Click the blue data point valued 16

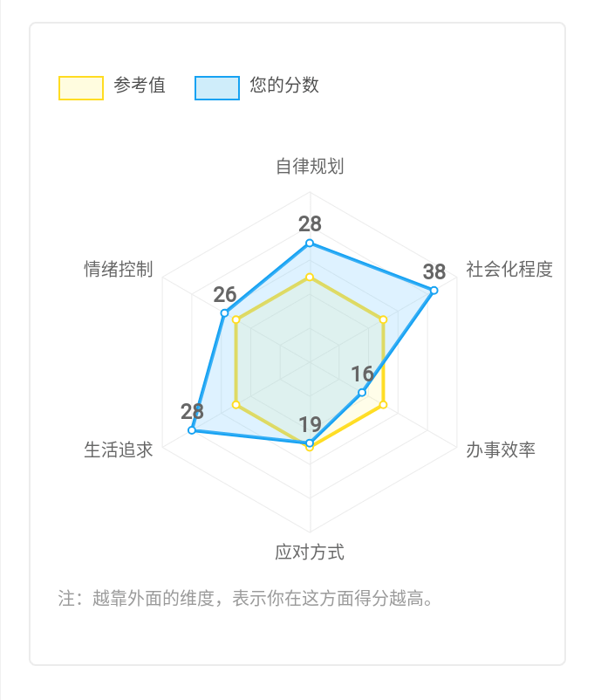(362, 393)
